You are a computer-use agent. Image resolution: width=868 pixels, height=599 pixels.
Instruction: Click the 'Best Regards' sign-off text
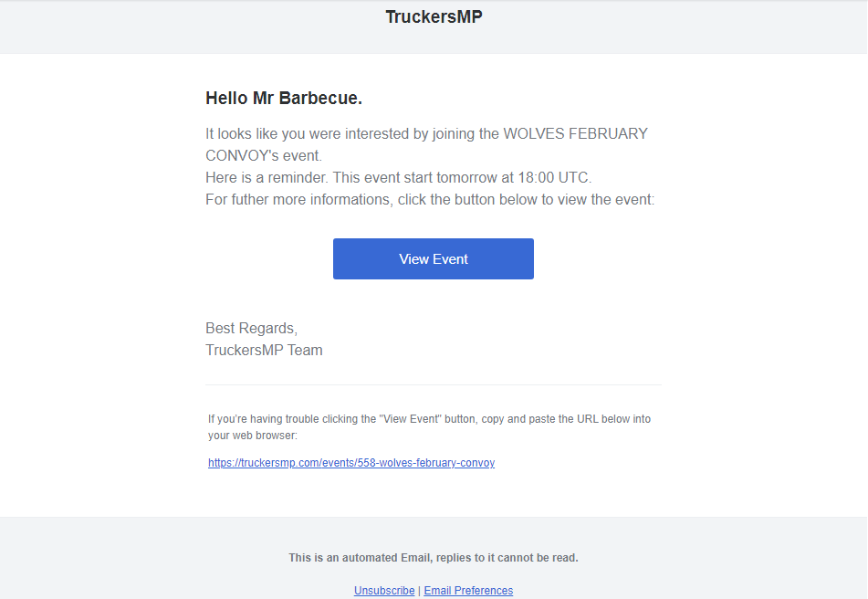point(250,328)
